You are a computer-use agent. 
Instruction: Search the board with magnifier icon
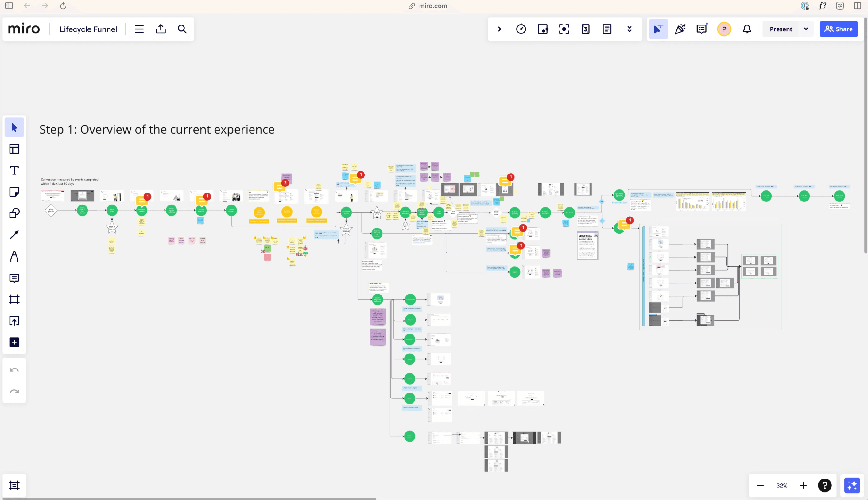pyautogui.click(x=182, y=29)
